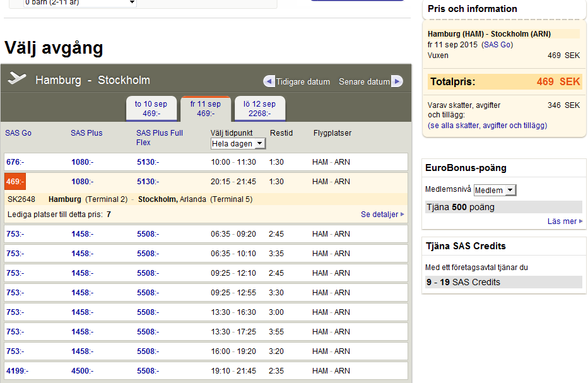Select 753:- fare for 13:30 - 17:25 flight

[15, 332]
